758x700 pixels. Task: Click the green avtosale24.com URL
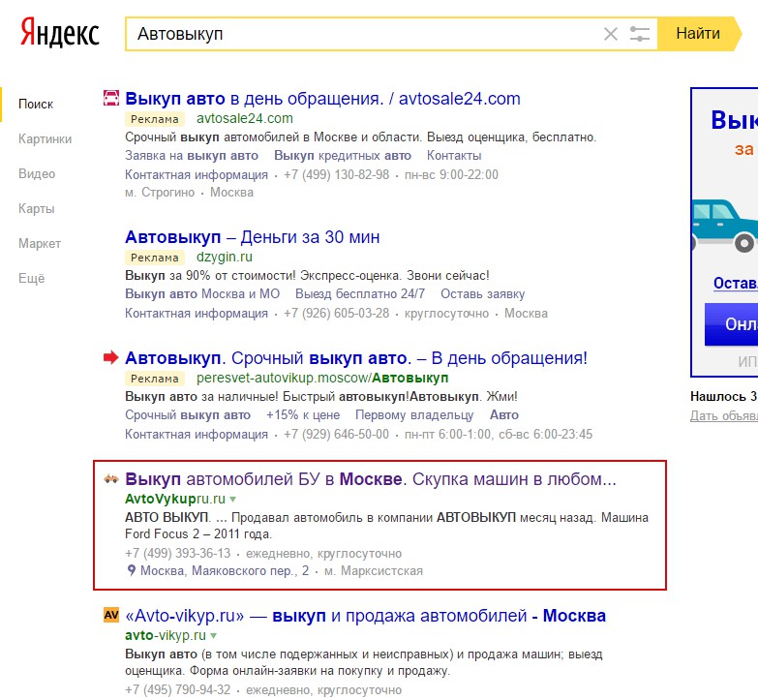(245, 118)
